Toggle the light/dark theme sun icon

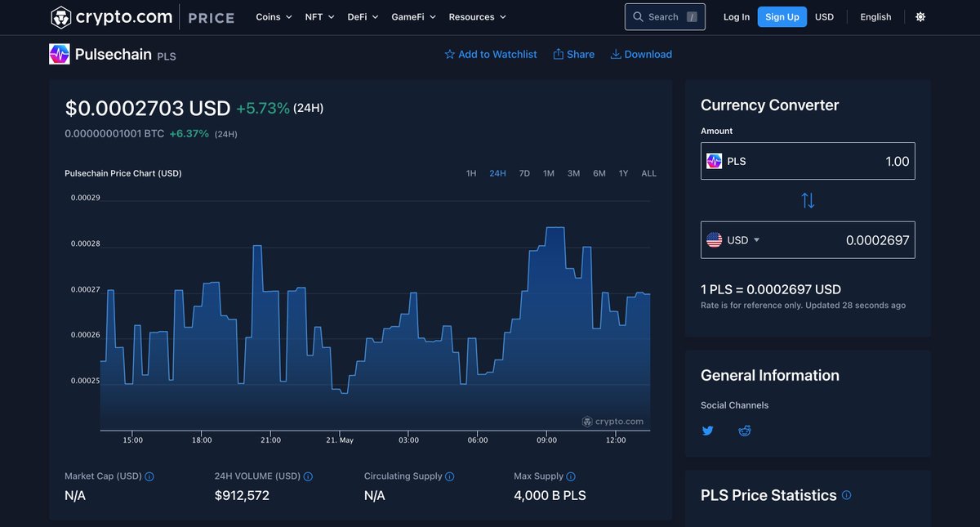(x=920, y=16)
